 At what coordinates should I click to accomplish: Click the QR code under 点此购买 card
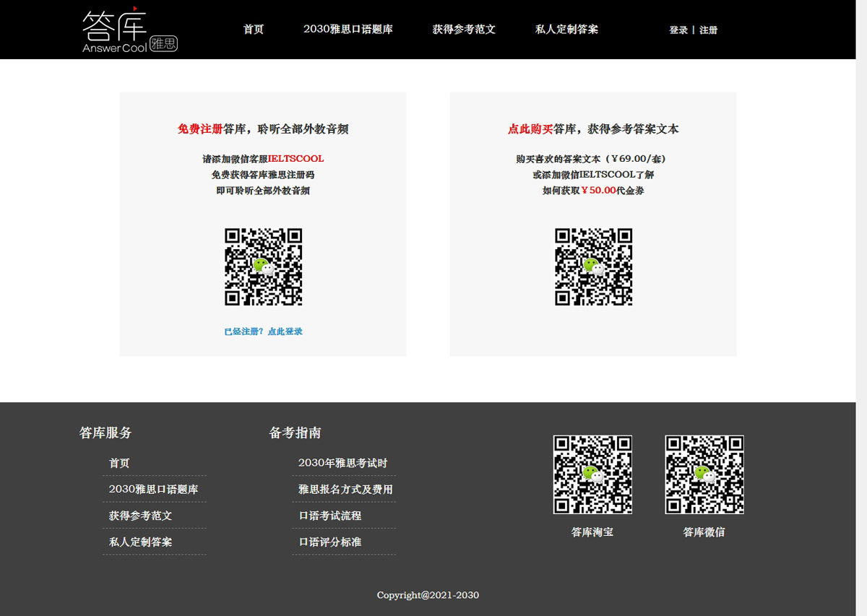[x=593, y=267]
